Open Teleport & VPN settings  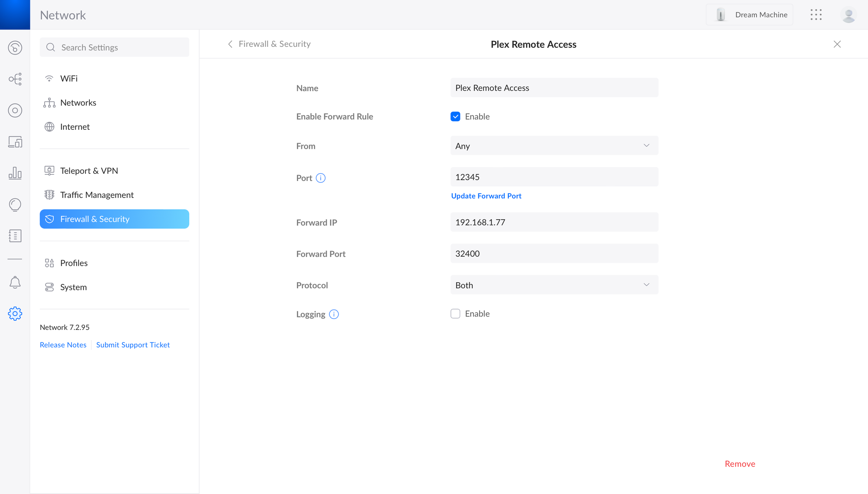89,171
